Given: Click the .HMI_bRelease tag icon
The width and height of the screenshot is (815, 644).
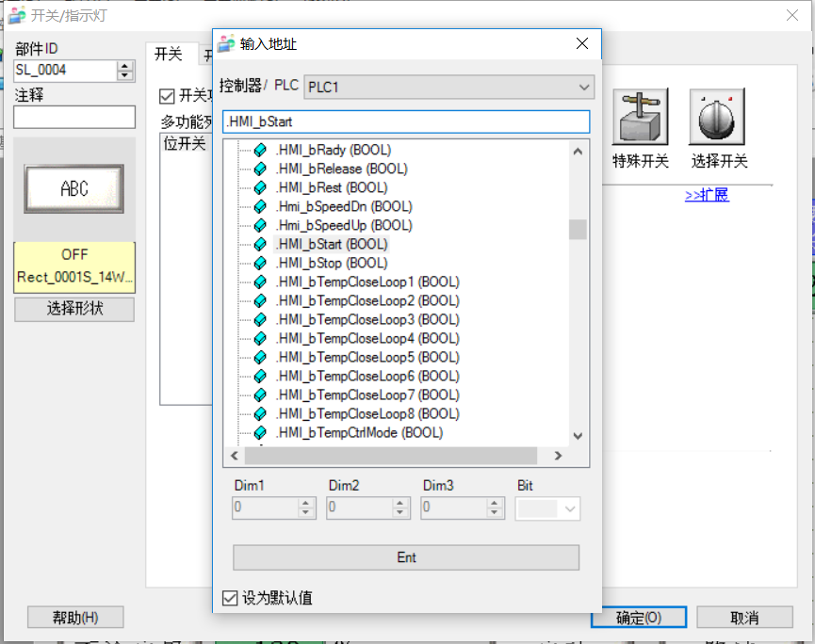Looking at the screenshot, I should click(x=261, y=169).
